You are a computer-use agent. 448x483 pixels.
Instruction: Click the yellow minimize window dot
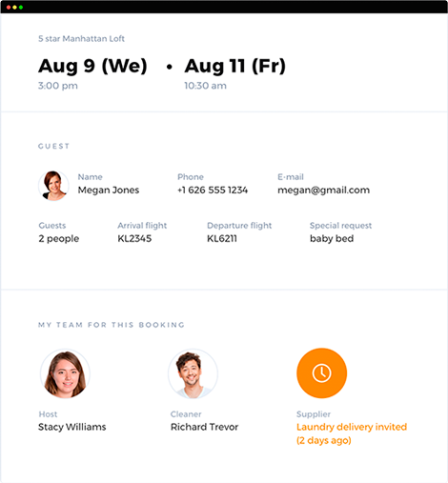14,7
